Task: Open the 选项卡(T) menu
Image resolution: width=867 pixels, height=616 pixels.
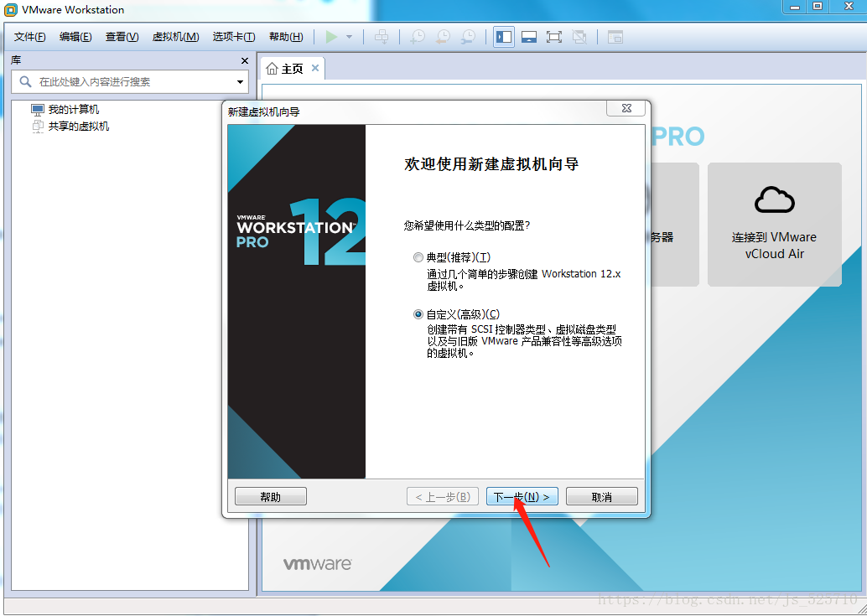Action: (x=234, y=37)
